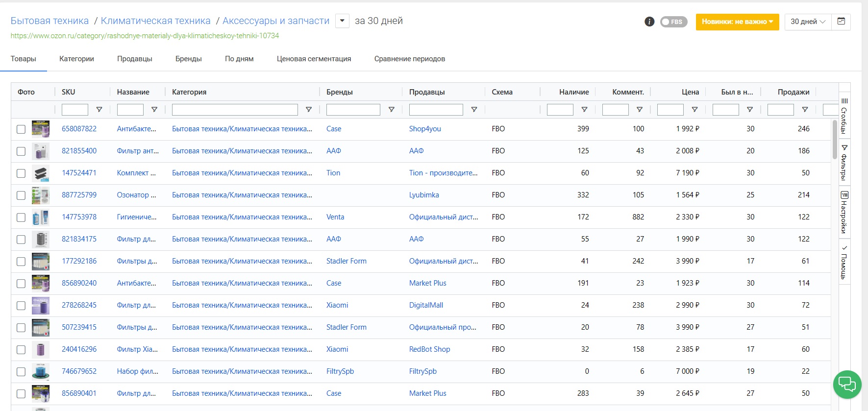
Task: Expand the category breadcrumb dropdown arrow
Action: tap(342, 21)
